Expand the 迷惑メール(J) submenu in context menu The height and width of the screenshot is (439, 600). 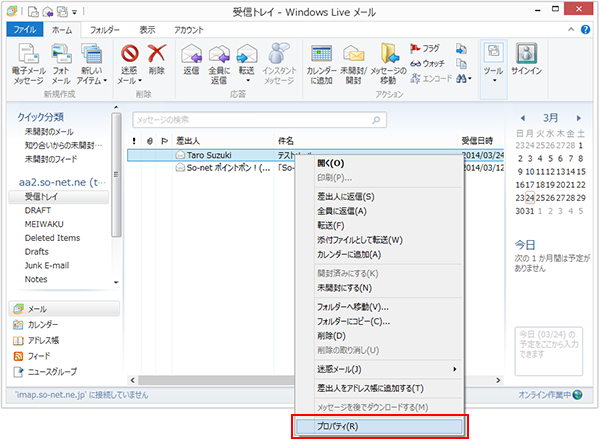380,370
